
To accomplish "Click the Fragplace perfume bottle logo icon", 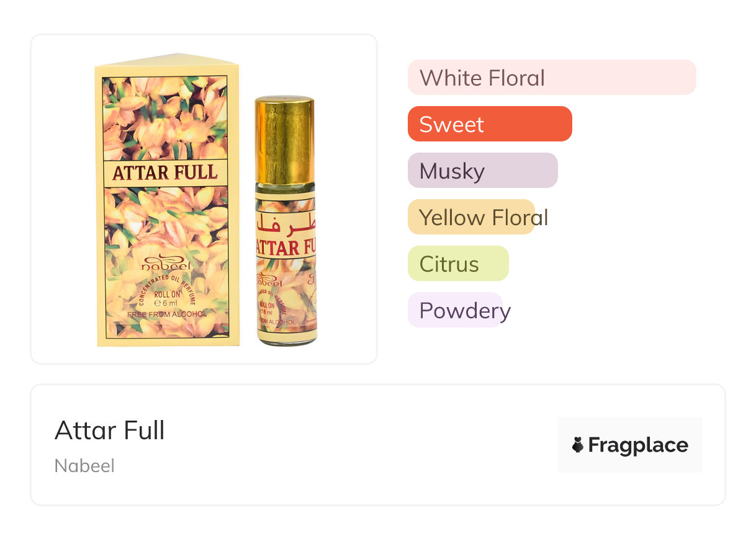I will coord(578,445).
